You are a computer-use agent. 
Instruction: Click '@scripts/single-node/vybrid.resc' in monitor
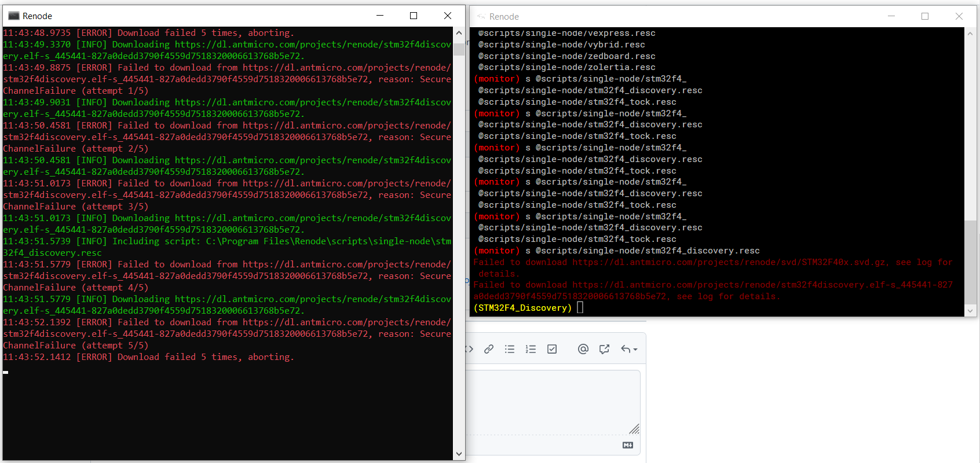click(x=561, y=45)
